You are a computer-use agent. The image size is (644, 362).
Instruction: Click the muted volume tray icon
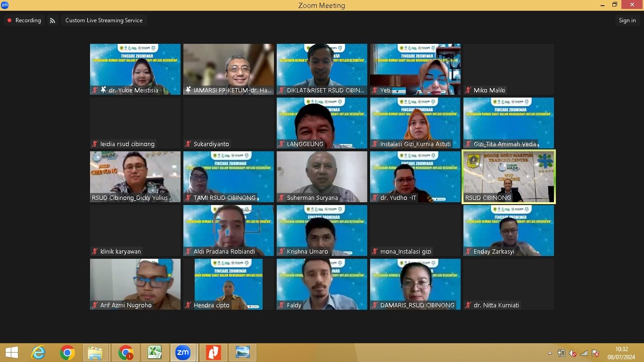[573, 353]
